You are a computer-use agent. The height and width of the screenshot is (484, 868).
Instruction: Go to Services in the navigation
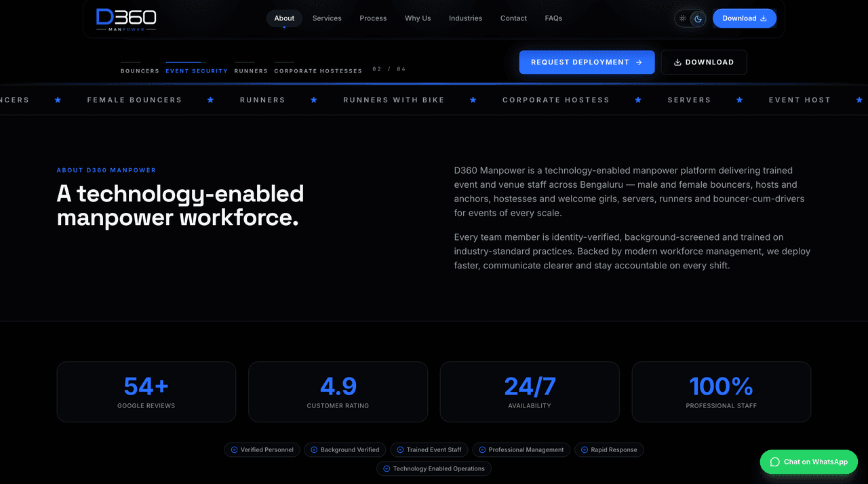click(x=327, y=18)
